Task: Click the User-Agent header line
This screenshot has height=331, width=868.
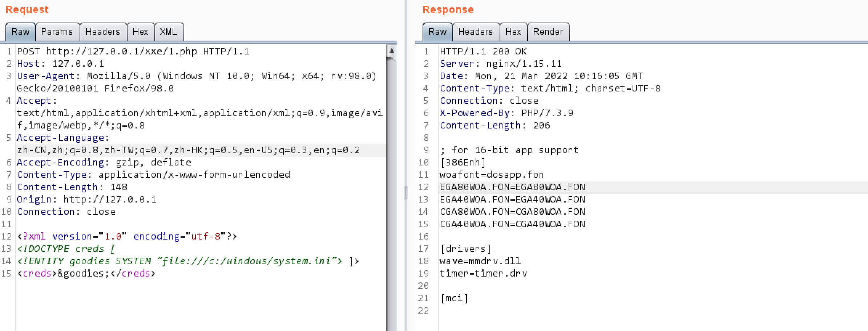Action: pos(197,76)
